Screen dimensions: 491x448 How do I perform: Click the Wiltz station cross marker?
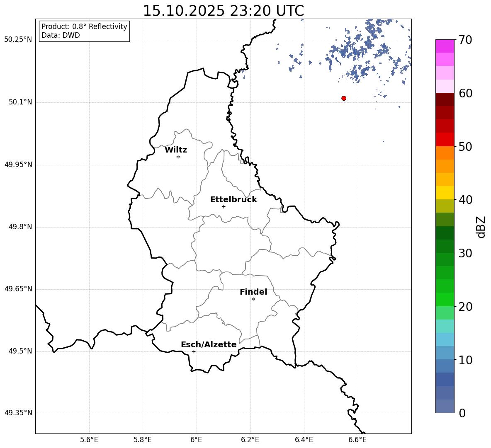(x=178, y=157)
